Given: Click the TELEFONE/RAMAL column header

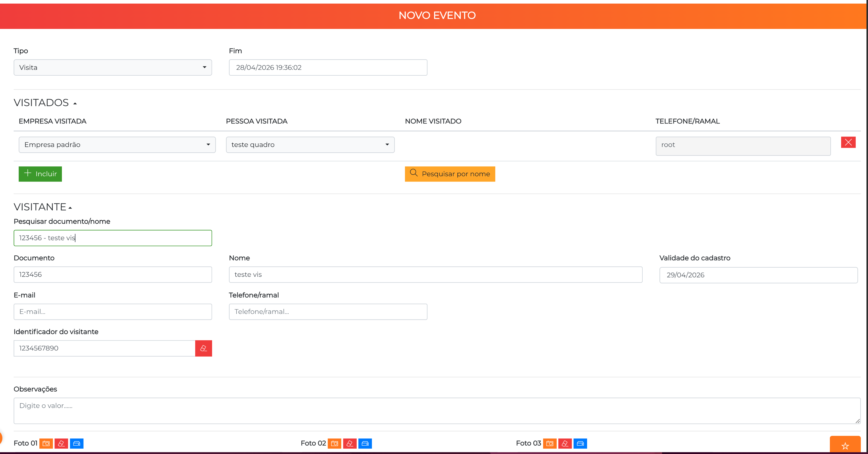Looking at the screenshot, I should pyautogui.click(x=687, y=121).
